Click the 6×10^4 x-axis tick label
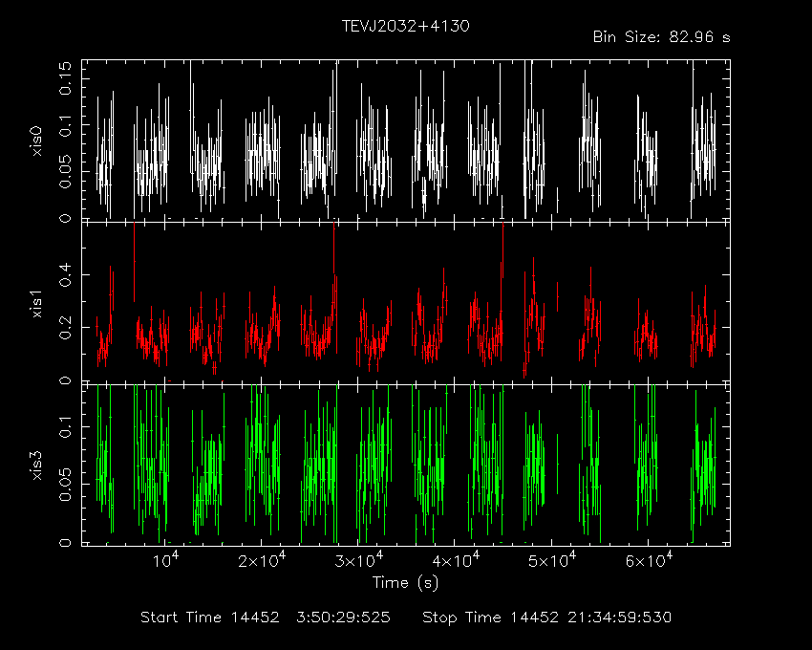The image size is (812, 650). [x=650, y=560]
